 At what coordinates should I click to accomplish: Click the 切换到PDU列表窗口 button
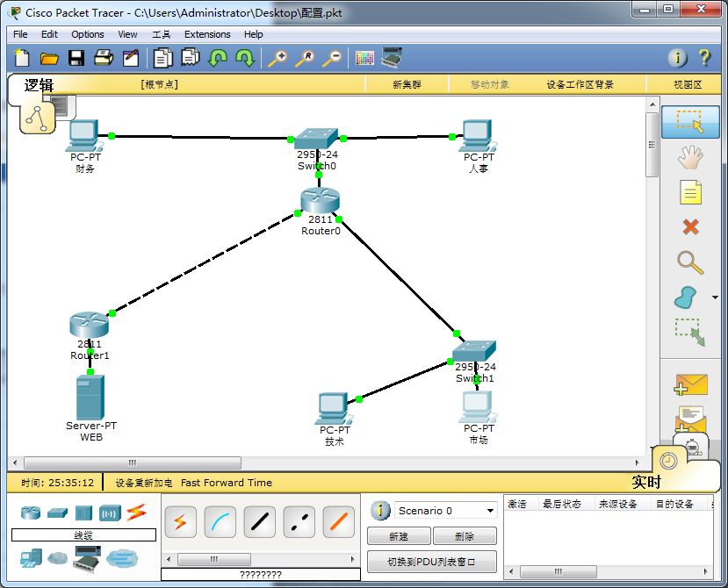pyautogui.click(x=432, y=562)
